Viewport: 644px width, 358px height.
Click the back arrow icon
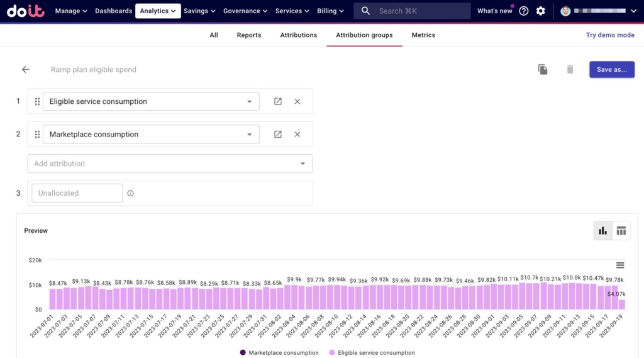pos(26,70)
